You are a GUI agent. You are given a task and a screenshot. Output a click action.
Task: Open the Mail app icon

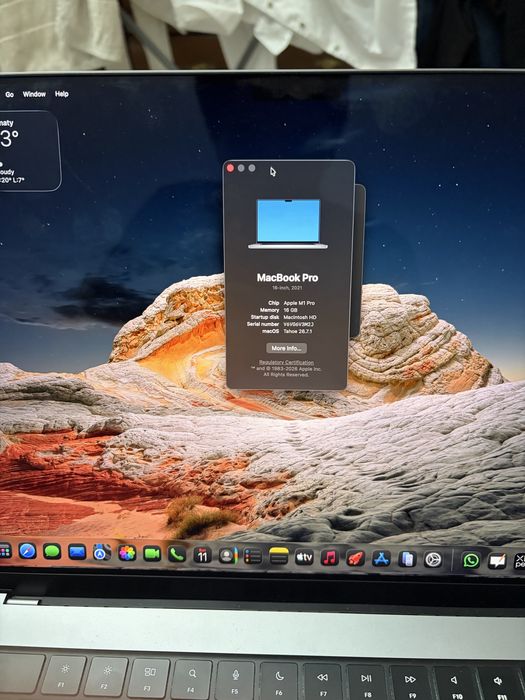click(77, 553)
